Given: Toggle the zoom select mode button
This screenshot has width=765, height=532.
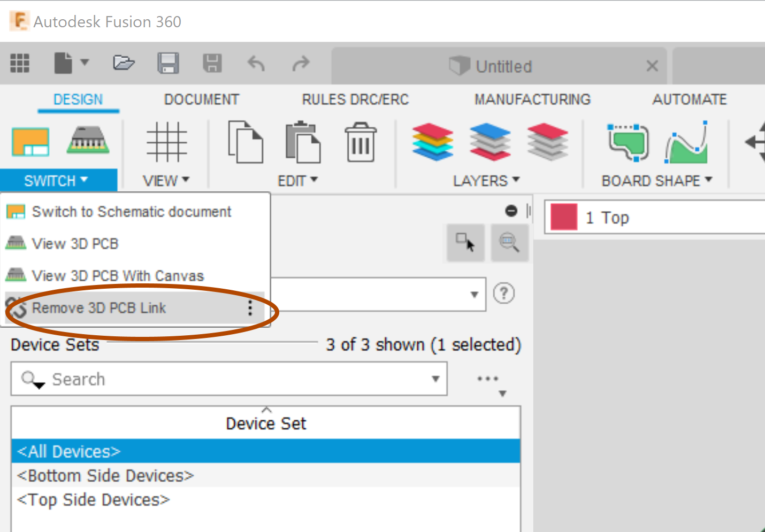Looking at the screenshot, I should click(509, 242).
